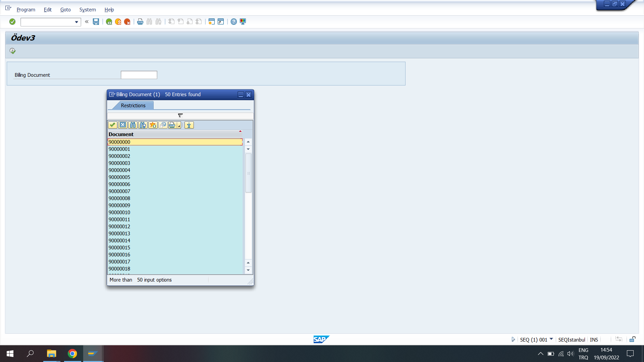Viewport: 644px width, 362px height.
Task: Switch to the Restrictions tab
Action: pyautogui.click(x=133, y=106)
